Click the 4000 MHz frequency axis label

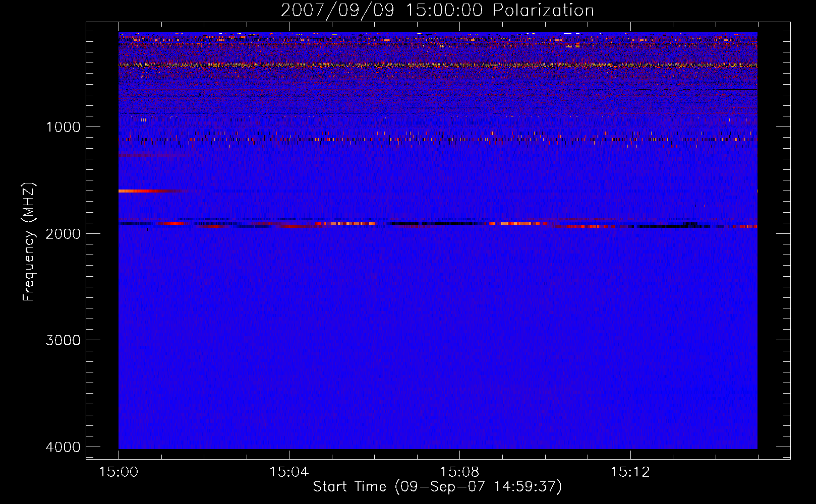tap(63, 447)
